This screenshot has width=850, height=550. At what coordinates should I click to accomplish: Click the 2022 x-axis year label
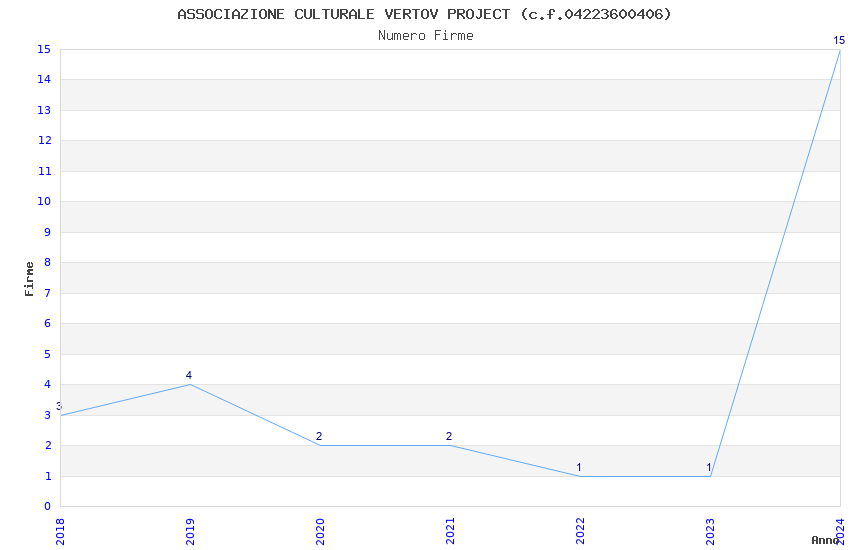tap(580, 532)
